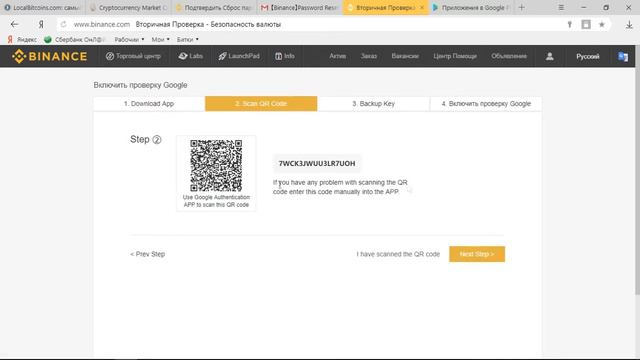This screenshot has width=640, height=360.
Task: Open the Русский language selector
Action: pyautogui.click(x=587, y=56)
